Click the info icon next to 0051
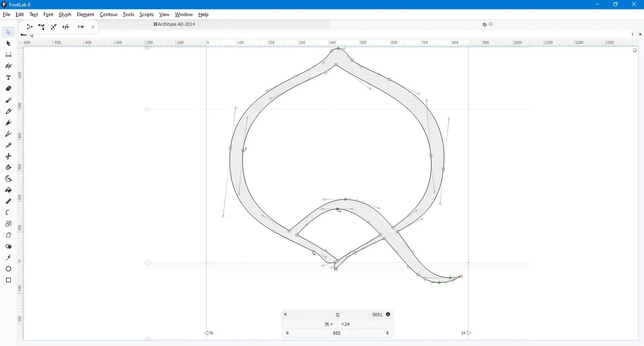This screenshot has width=644, height=346. coord(388,314)
